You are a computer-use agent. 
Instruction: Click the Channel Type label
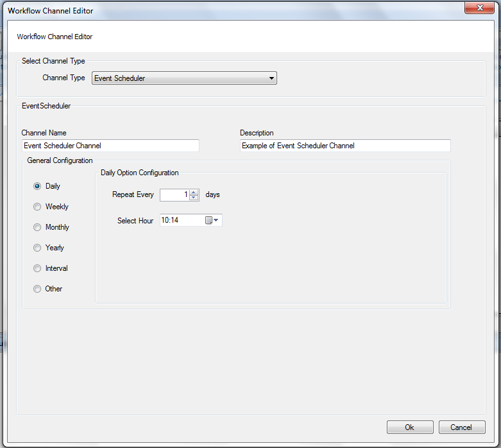point(64,78)
